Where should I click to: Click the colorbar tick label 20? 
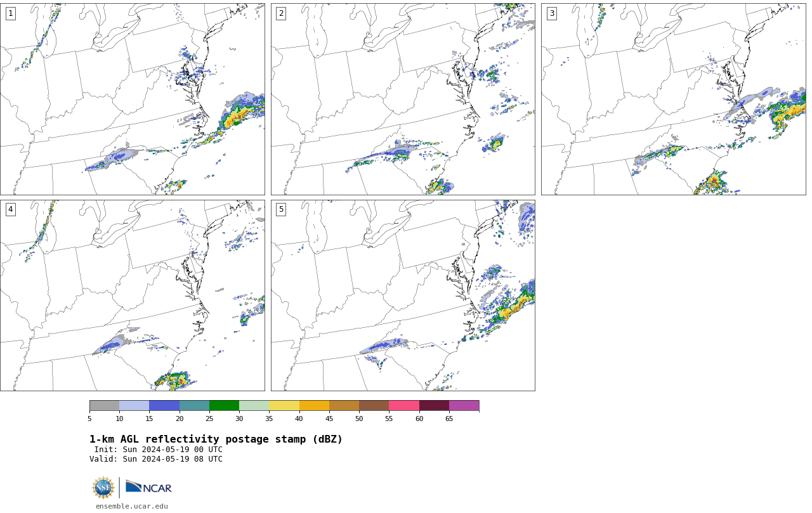180,419
